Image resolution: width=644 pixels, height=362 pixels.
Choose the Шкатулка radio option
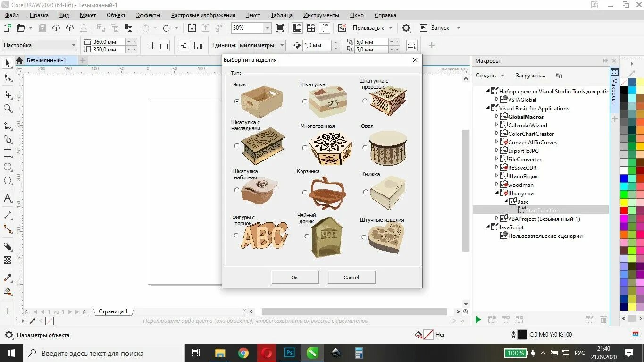pos(304,101)
